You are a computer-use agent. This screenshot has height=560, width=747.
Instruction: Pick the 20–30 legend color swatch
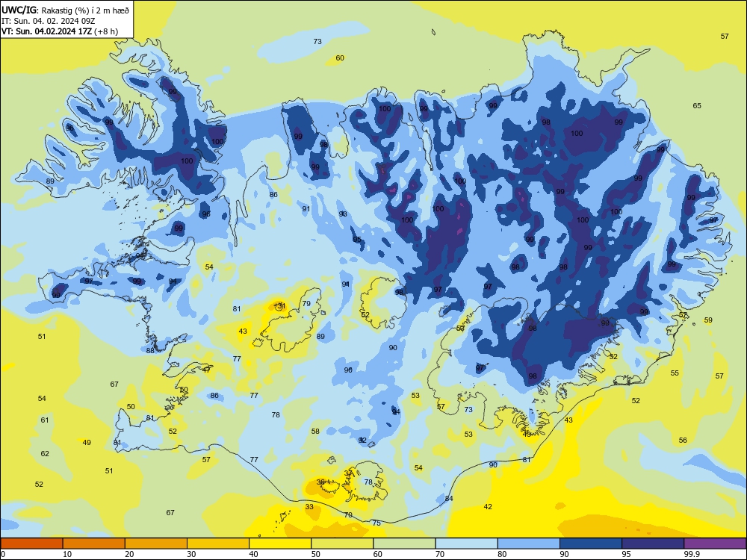pyautogui.click(x=156, y=544)
